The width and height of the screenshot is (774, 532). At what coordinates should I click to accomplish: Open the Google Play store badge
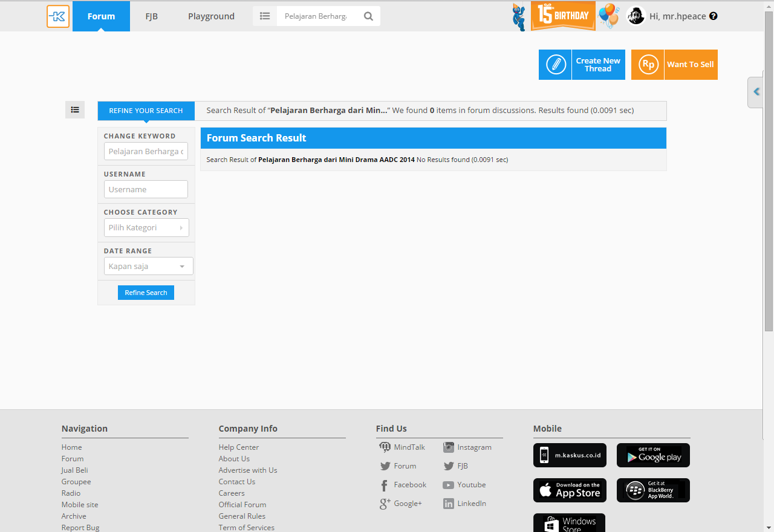653,455
